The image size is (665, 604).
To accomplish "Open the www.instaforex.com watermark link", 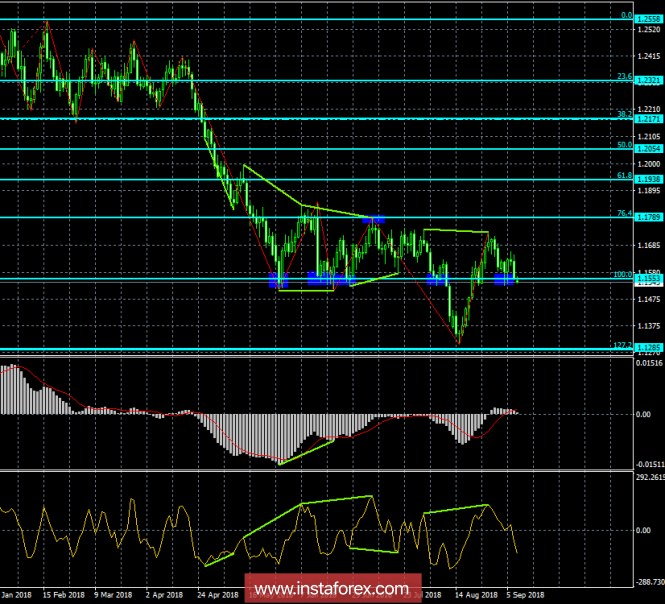I will click(x=332, y=589).
